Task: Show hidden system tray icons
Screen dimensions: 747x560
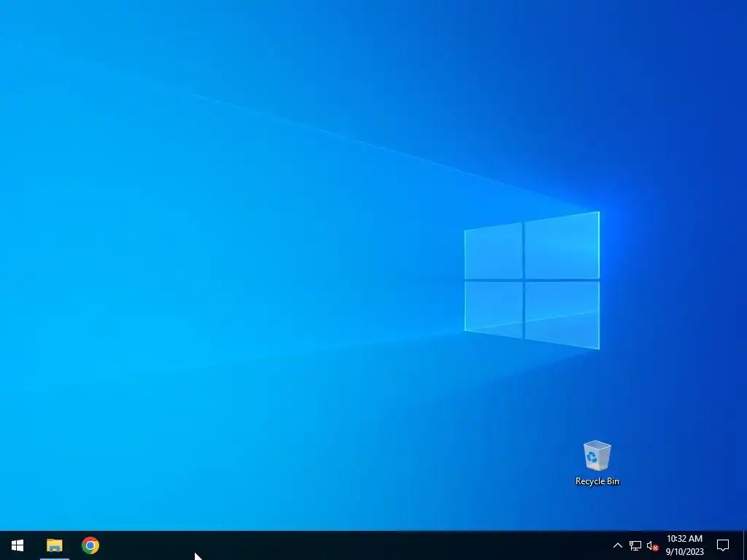Action: (x=617, y=545)
